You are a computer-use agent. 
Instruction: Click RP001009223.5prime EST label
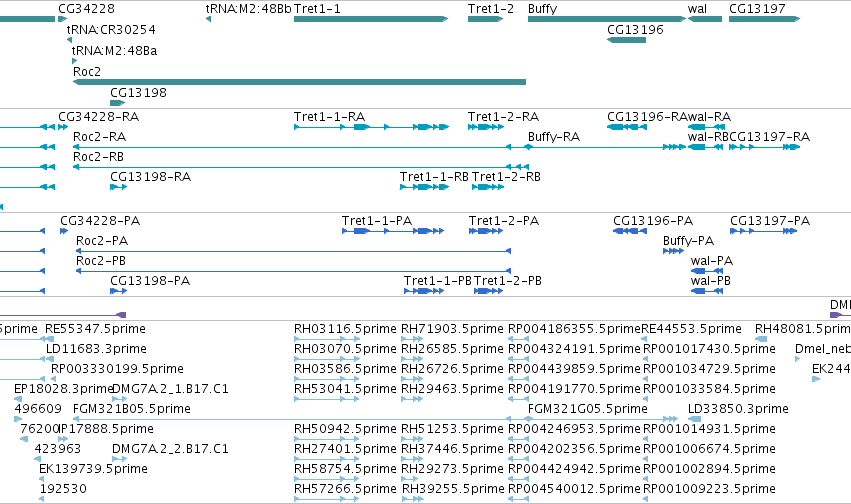point(709,489)
